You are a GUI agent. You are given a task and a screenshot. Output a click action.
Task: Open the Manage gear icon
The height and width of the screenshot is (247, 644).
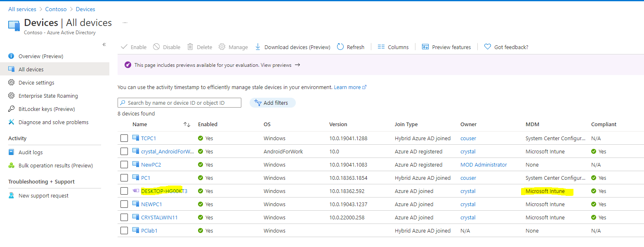221,47
